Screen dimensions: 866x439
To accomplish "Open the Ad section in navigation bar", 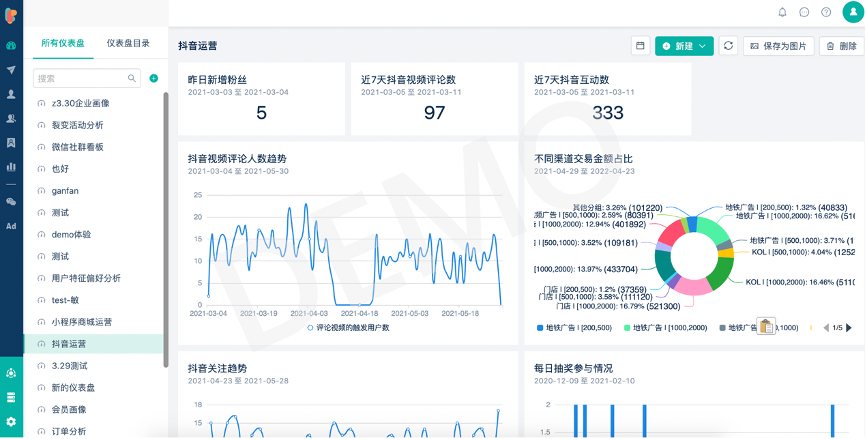I will point(11,226).
